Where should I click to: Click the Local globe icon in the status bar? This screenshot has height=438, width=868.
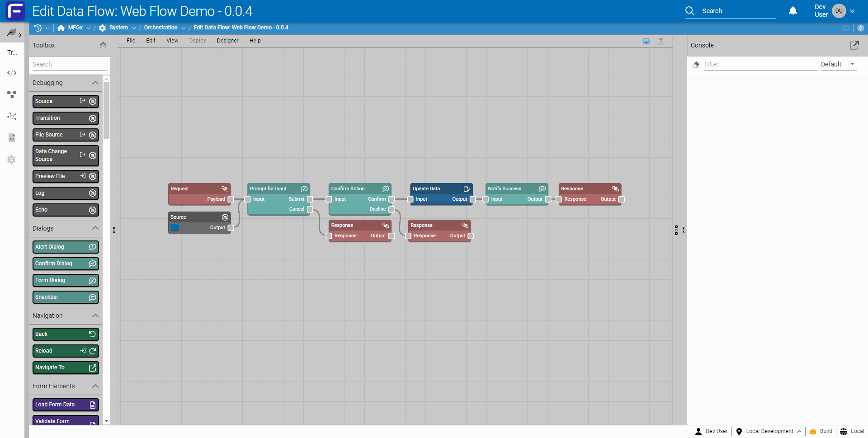pyautogui.click(x=844, y=432)
